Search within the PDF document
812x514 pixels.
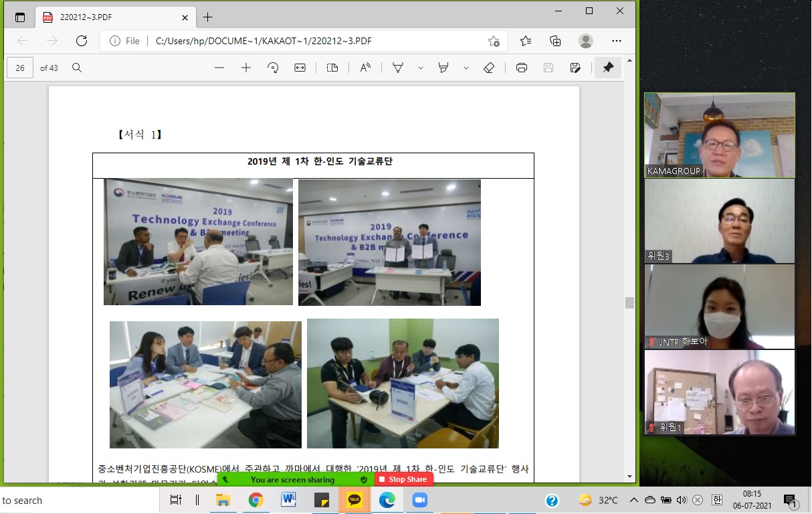pos(77,68)
